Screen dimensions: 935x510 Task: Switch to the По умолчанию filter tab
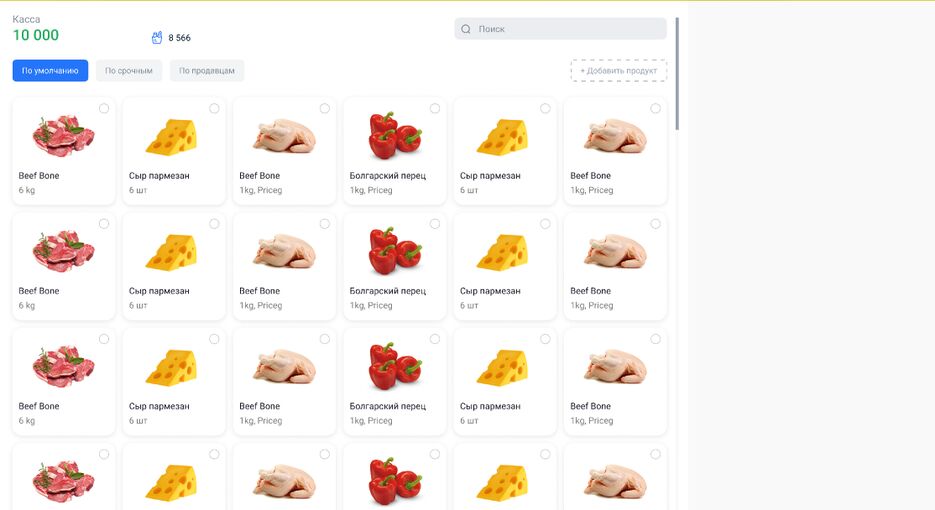(x=50, y=71)
